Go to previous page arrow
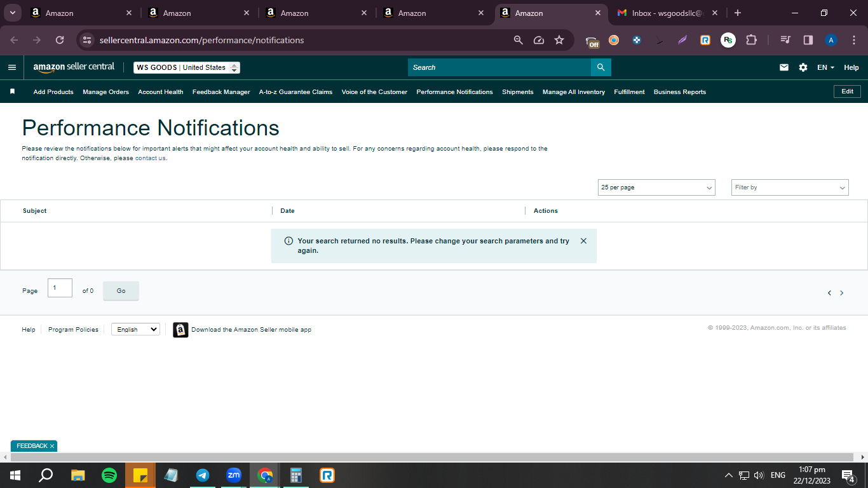868x488 pixels. coord(829,293)
